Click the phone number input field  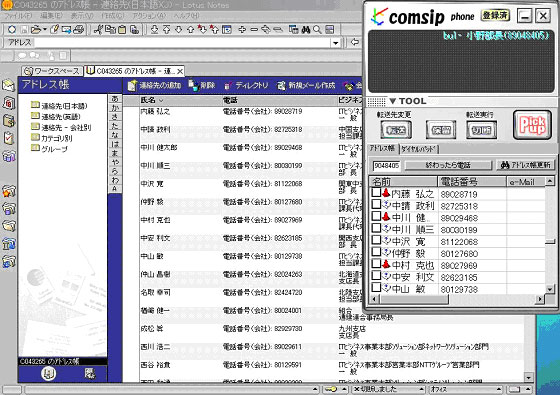point(386,165)
